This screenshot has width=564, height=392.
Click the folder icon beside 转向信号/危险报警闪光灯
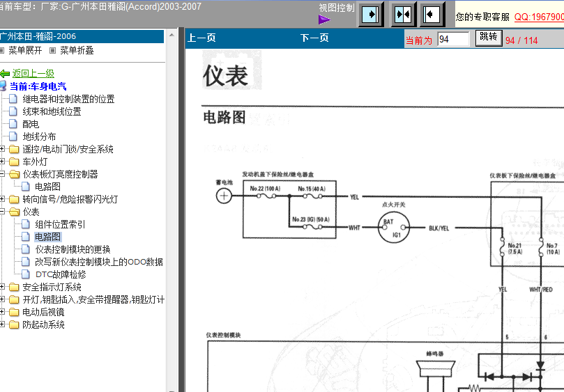[x=14, y=199]
